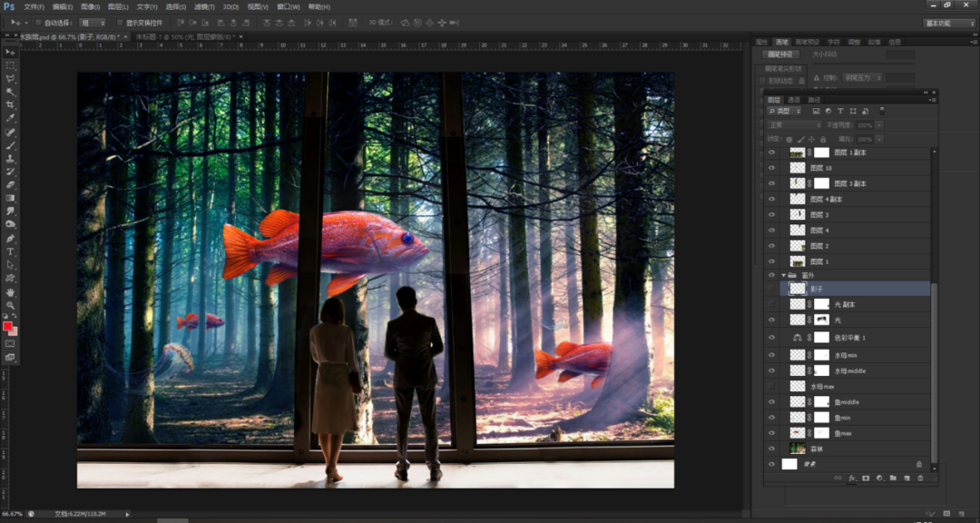Select the Crop tool

(10, 105)
